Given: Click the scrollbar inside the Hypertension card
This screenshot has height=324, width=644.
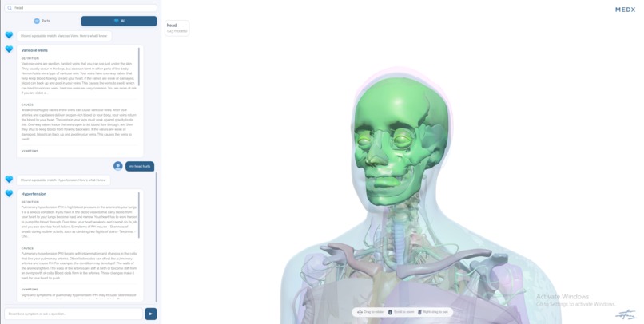Looking at the screenshot, I should click(139, 215).
